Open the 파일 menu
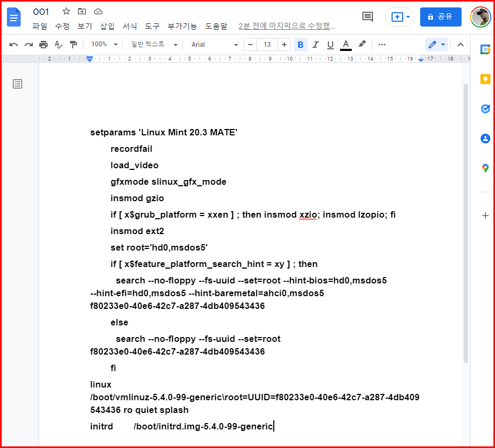495x448 pixels. point(40,26)
